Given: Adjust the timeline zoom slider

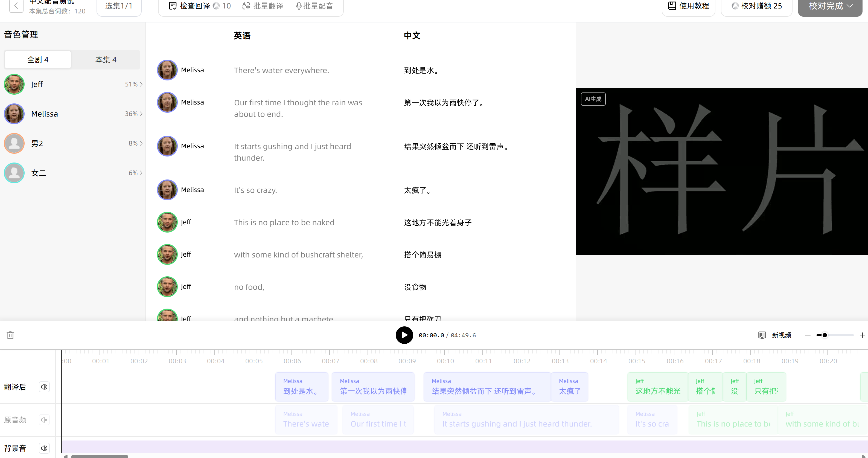Looking at the screenshot, I should pos(825,335).
